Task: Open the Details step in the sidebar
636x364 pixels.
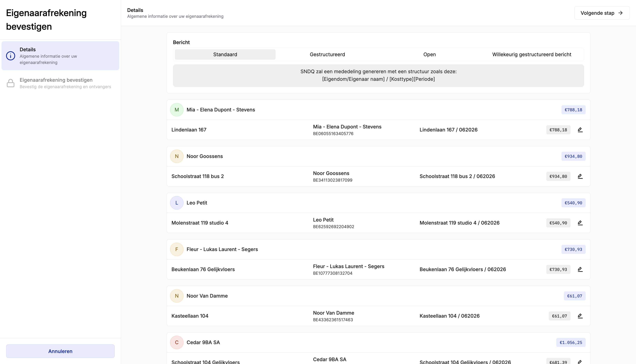Action: (x=60, y=56)
